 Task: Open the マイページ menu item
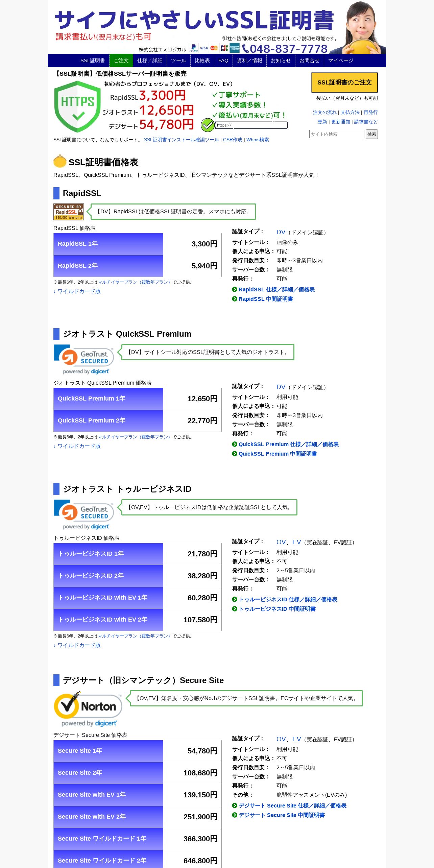coord(341,61)
